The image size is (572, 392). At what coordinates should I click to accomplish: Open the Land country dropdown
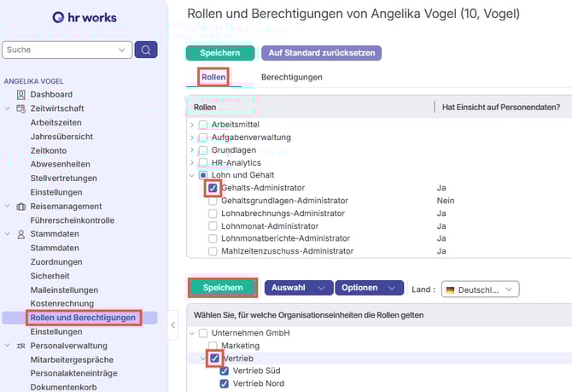point(480,290)
